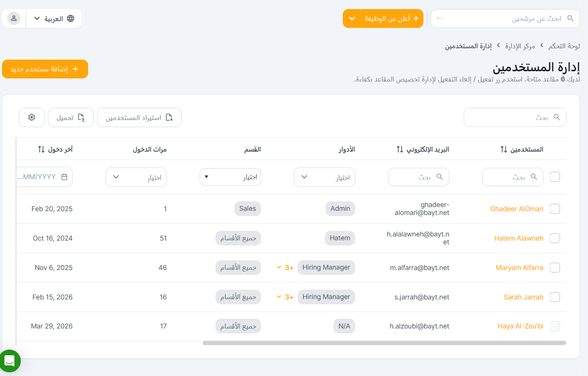
Task: Go to the dashboard breadcrumb
Action: [x=564, y=46]
